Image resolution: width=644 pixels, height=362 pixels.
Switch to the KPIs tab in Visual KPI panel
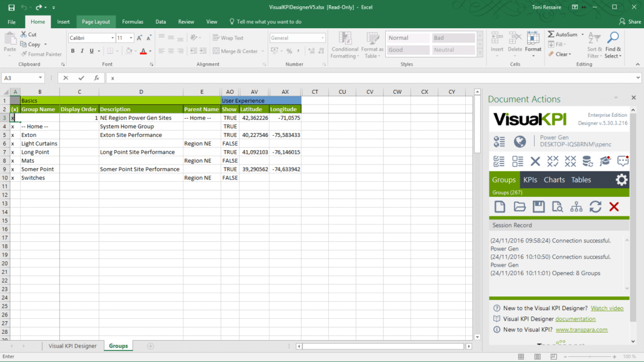530,180
